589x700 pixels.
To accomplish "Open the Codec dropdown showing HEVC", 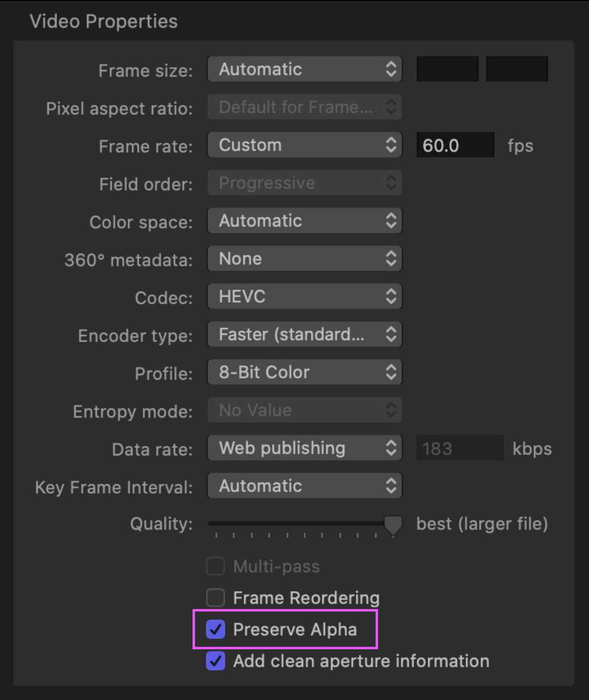I will [x=304, y=296].
